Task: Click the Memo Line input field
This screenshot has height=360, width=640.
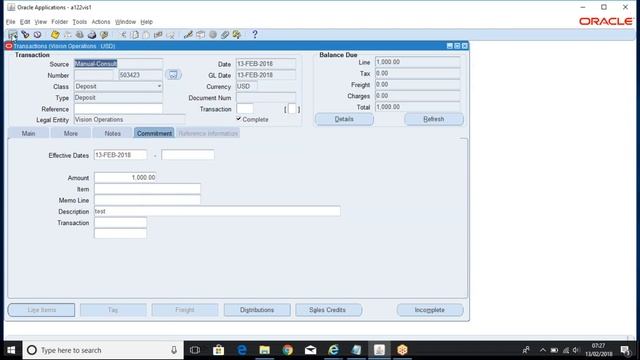Action: pyautogui.click(x=147, y=200)
